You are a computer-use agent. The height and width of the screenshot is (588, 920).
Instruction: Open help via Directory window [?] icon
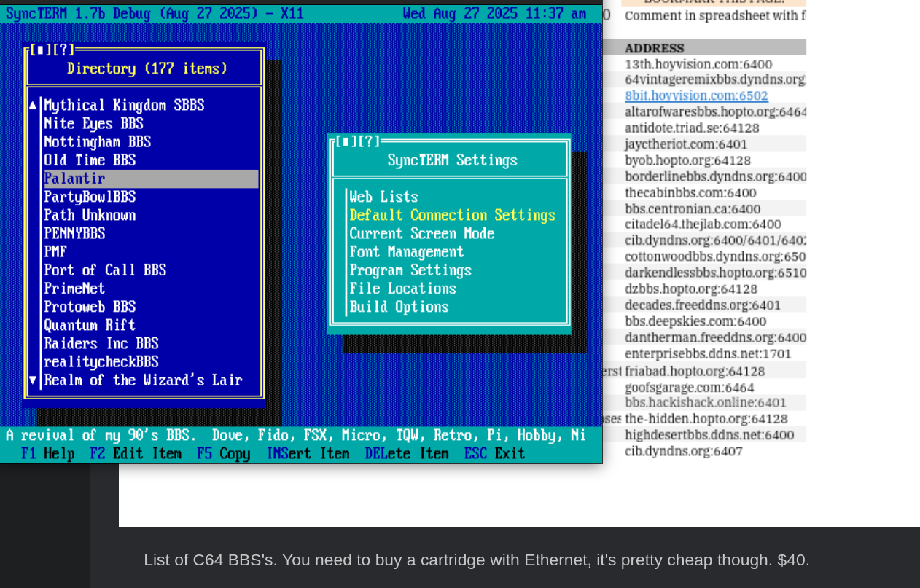point(63,50)
